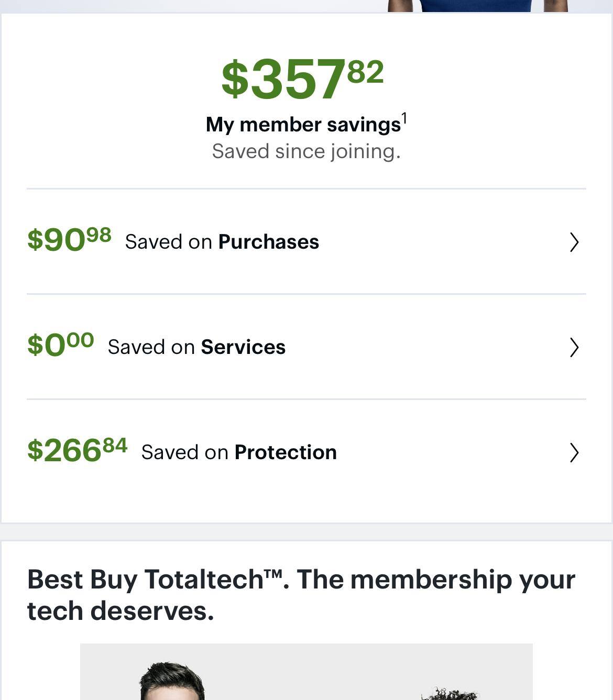The width and height of the screenshot is (613, 700).
Task: Tap the $266.84 protection savings amount
Action: tap(78, 450)
